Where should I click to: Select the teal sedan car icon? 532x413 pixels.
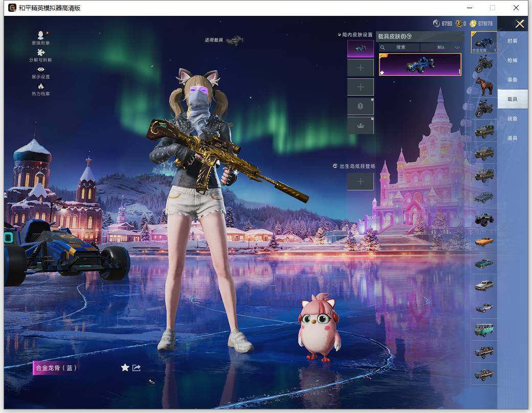click(x=484, y=264)
